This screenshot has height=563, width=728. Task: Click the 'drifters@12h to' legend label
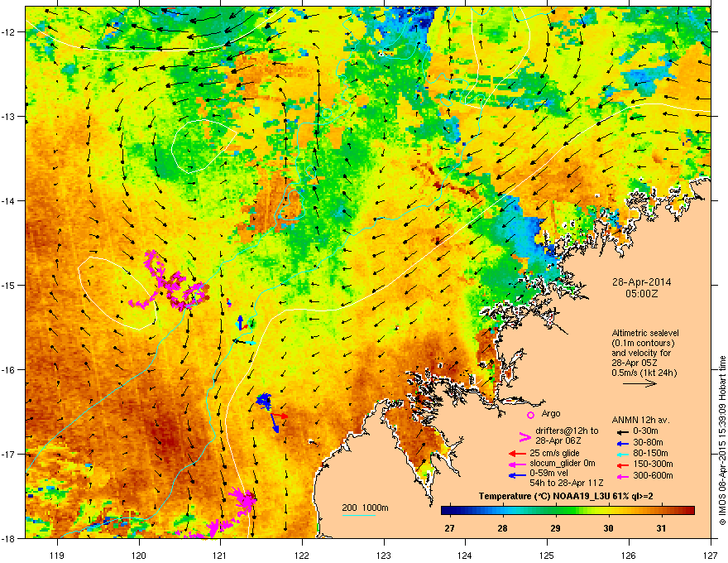567,431
